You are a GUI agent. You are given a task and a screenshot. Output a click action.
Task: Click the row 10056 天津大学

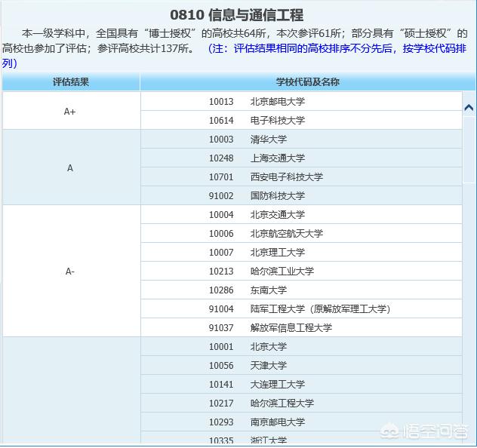(301, 365)
